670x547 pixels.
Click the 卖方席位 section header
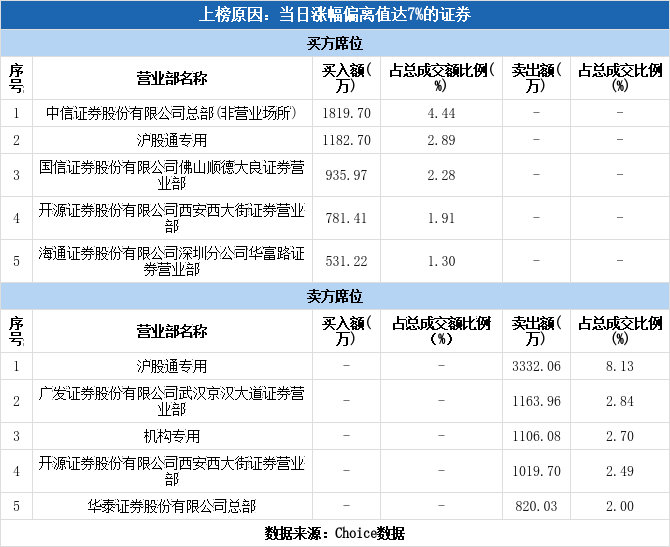335,296
